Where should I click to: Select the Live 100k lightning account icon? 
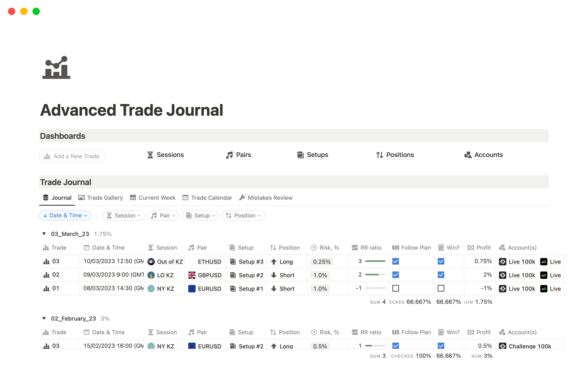pos(502,262)
